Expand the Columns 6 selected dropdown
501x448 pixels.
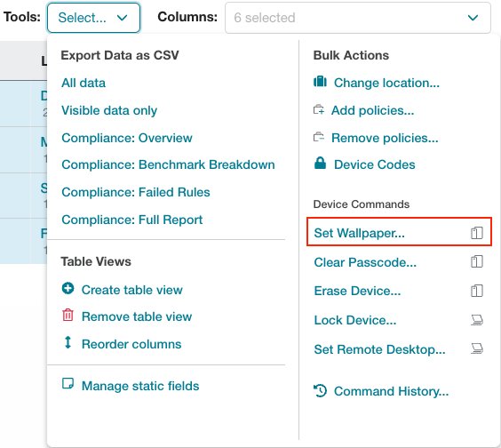tap(357, 18)
